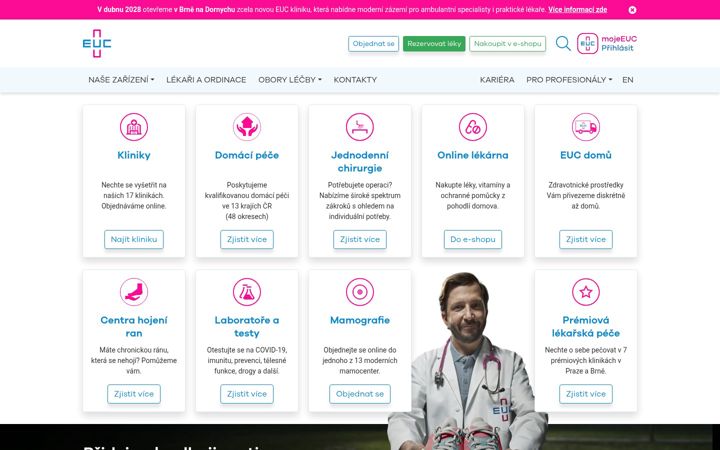720x450 pixels.
Task: Open the Online lékárna card heading
Action: pyautogui.click(x=473, y=155)
